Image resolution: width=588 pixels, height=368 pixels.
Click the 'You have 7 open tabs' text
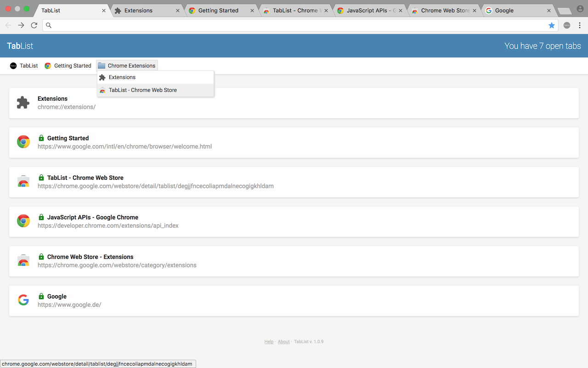tap(543, 46)
